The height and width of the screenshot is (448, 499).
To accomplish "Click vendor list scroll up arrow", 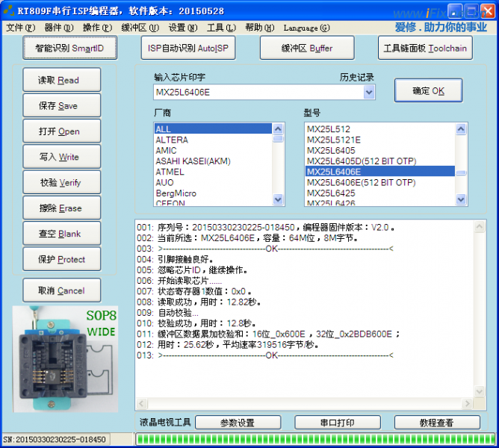I will coord(278,129).
